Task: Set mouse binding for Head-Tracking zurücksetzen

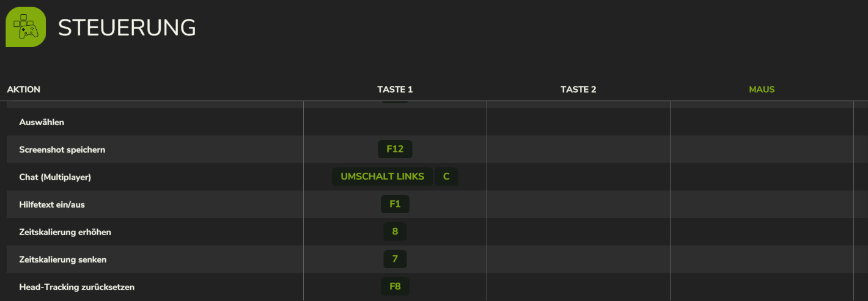Action: (762, 287)
